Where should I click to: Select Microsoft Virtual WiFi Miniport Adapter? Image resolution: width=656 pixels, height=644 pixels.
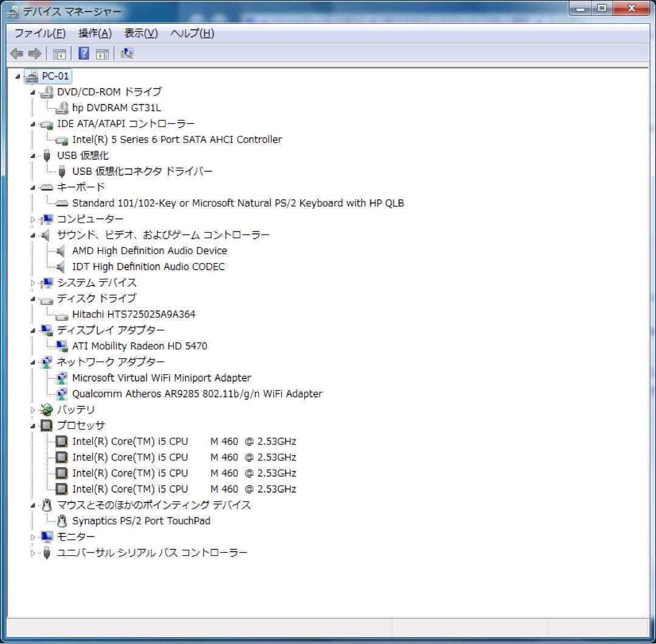tap(162, 379)
